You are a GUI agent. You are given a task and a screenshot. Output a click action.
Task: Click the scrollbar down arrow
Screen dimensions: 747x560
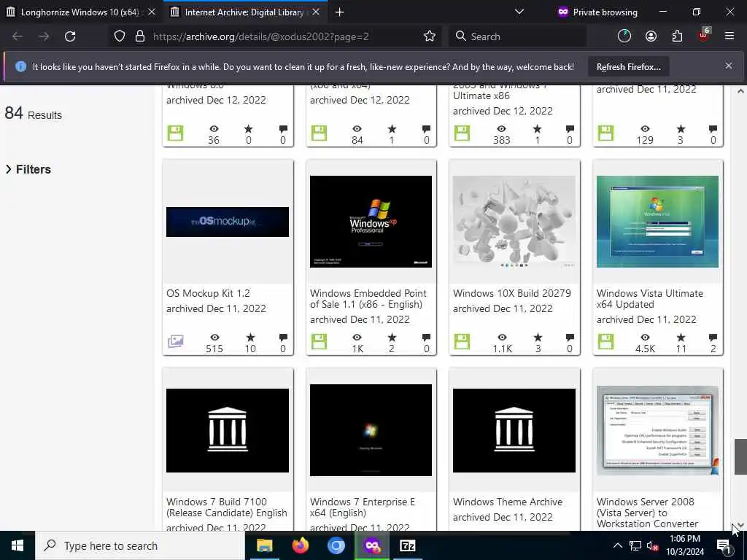[x=740, y=525]
